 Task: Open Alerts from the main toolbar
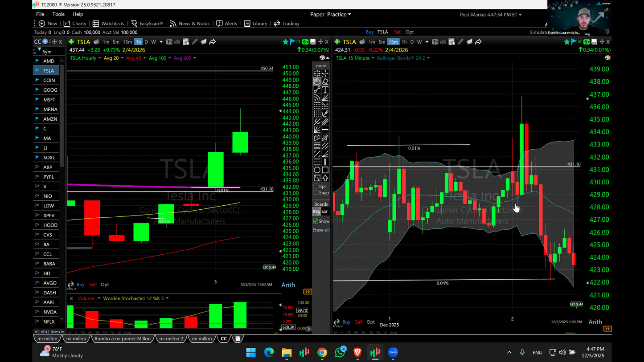(227, 23)
